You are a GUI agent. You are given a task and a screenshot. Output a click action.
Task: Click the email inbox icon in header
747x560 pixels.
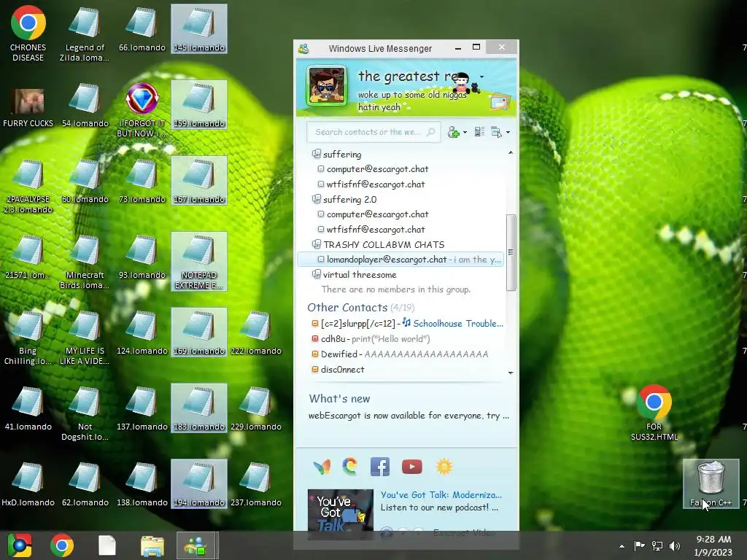tap(500, 102)
